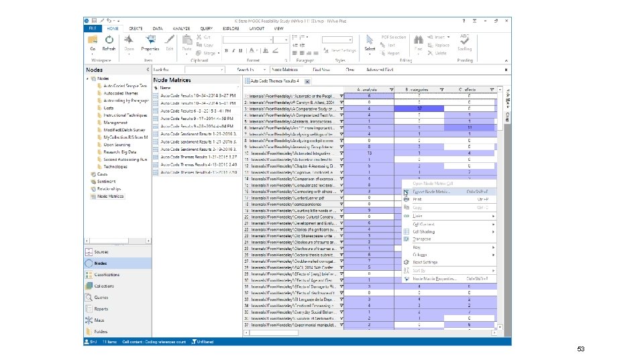Open Properties from the Item ribbon group

150,42
